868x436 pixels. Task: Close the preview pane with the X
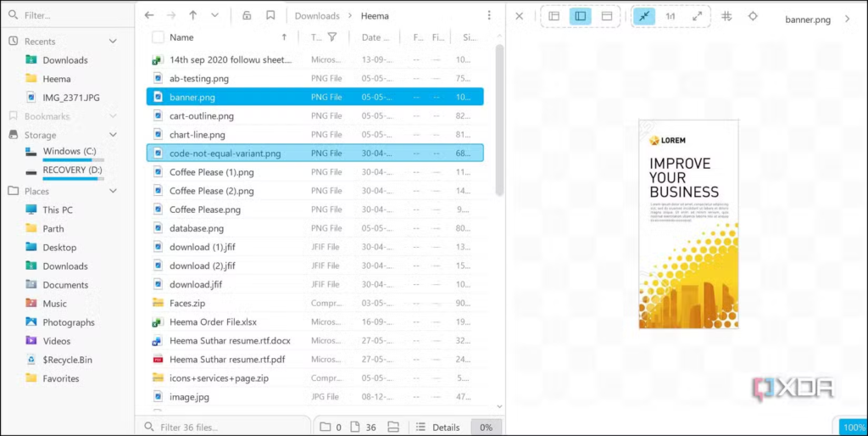tap(520, 16)
